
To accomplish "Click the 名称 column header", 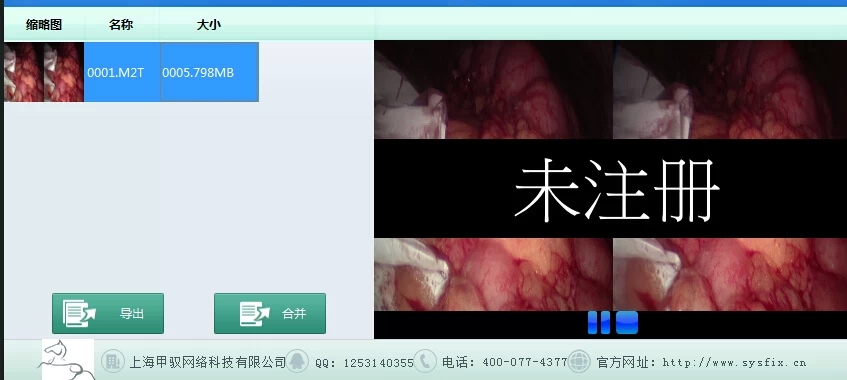I will coord(120,24).
